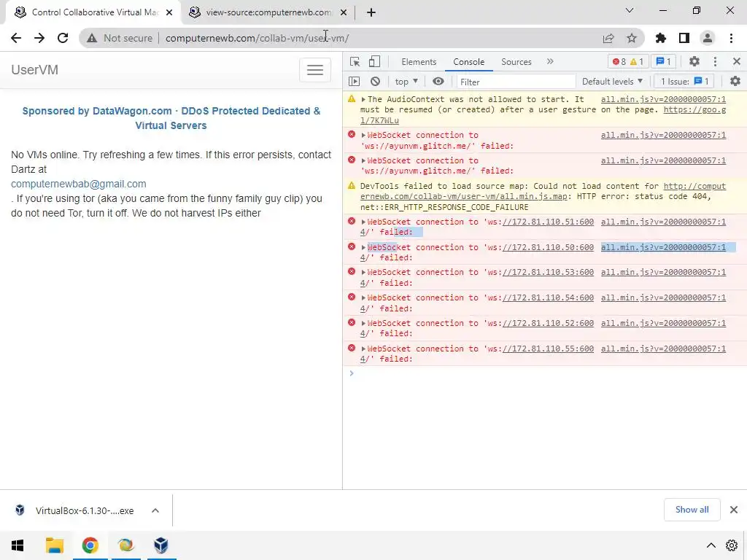Close the DevTools panel
The width and height of the screenshot is (747, 560).
pyautogui.click(x=737, y=61)
